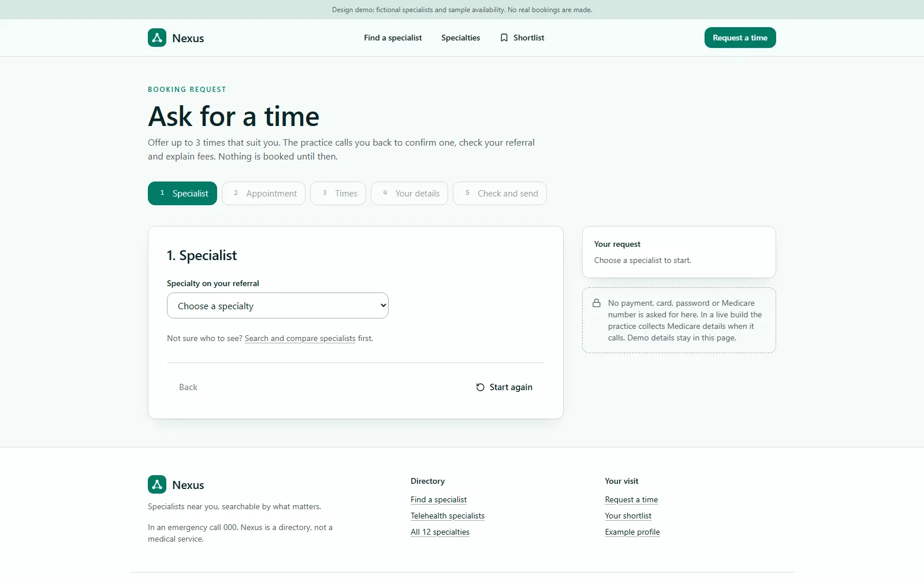Image resolution: width=924 pixels, height=578 pixels.
Task: Select the Specialist step tab
Action: (182, 194)
